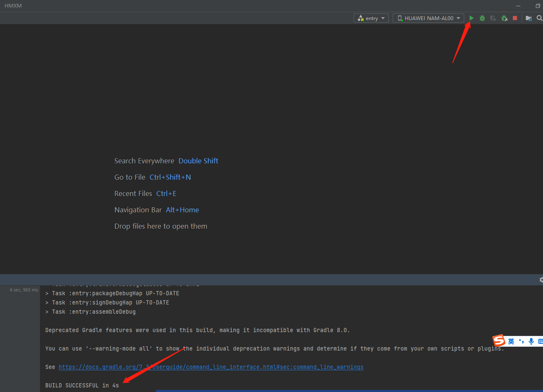The image size is (543, 392).
Task: Click the Task :entry:packageDebugHap UP-TO-DATE line
Action: click(x=112, y=293)
